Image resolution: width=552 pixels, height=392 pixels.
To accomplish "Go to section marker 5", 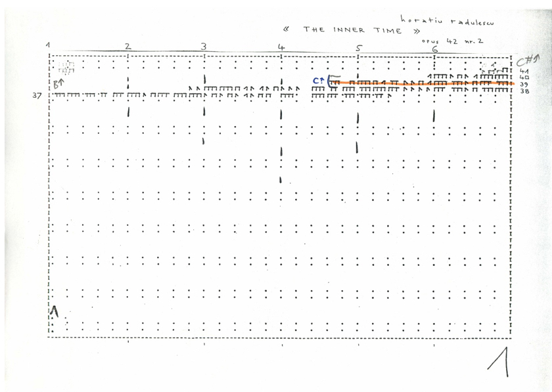I will [358, 47].
